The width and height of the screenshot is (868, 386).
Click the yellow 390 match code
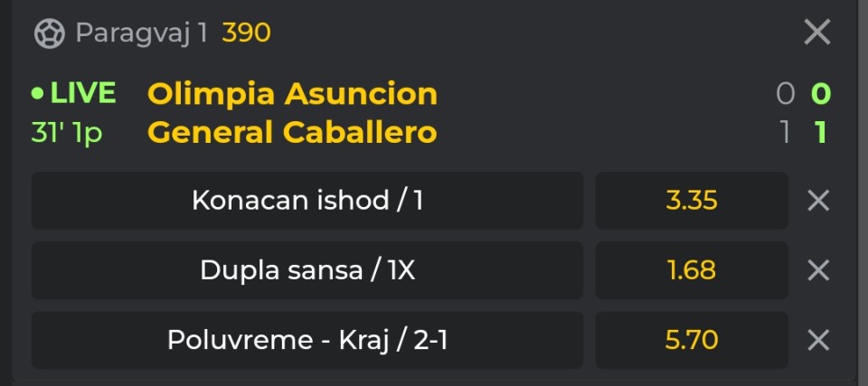pos(246,33)
